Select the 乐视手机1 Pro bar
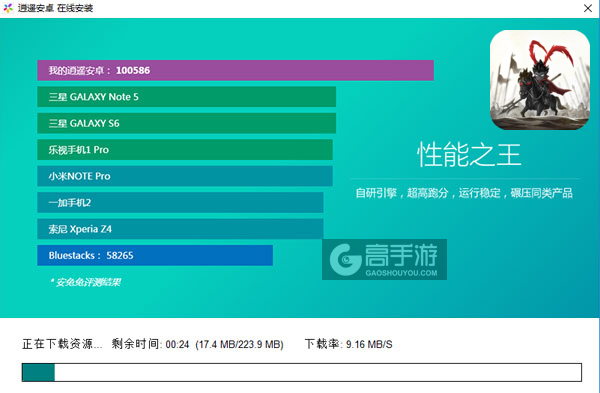600x393 pixels. pyautogui.click(x=185, y=150)
